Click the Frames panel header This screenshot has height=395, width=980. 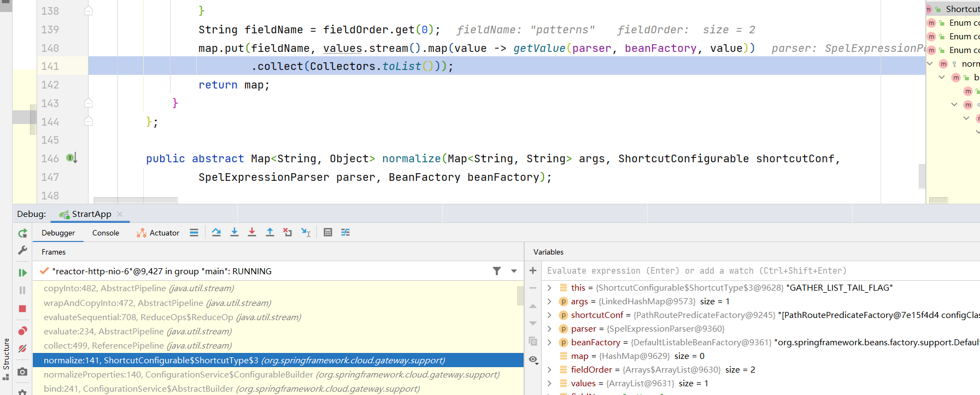[x=54, y=252]
